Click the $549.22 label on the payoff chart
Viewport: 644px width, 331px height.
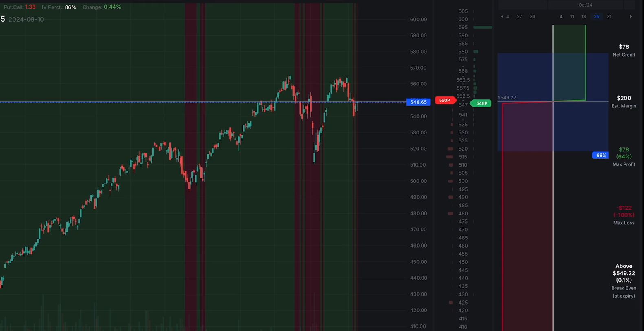pos(507,98)
